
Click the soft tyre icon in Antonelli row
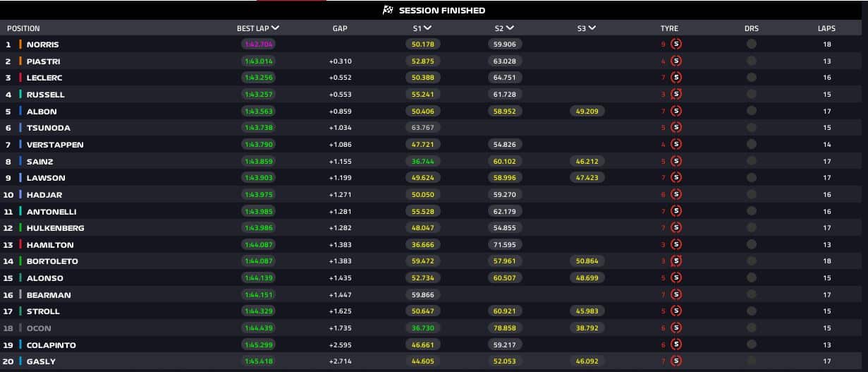click(676, 211)
